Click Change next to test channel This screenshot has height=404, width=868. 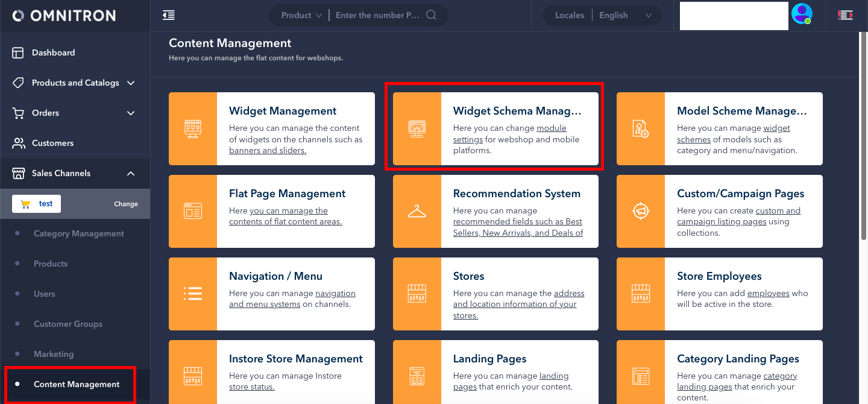tap(126, 204)
